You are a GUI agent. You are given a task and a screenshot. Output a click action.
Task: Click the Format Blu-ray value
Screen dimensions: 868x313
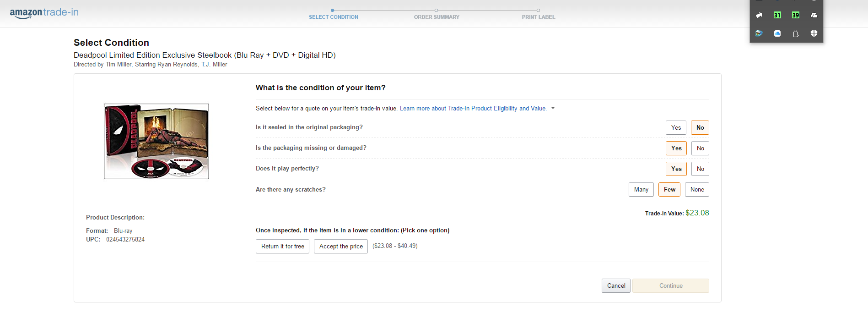[x=123, y=231]
